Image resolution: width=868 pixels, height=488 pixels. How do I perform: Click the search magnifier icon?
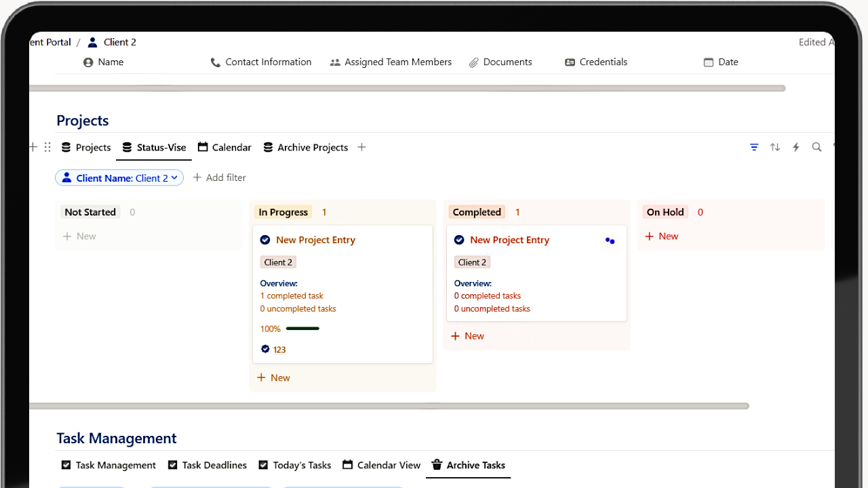(816, 147)
